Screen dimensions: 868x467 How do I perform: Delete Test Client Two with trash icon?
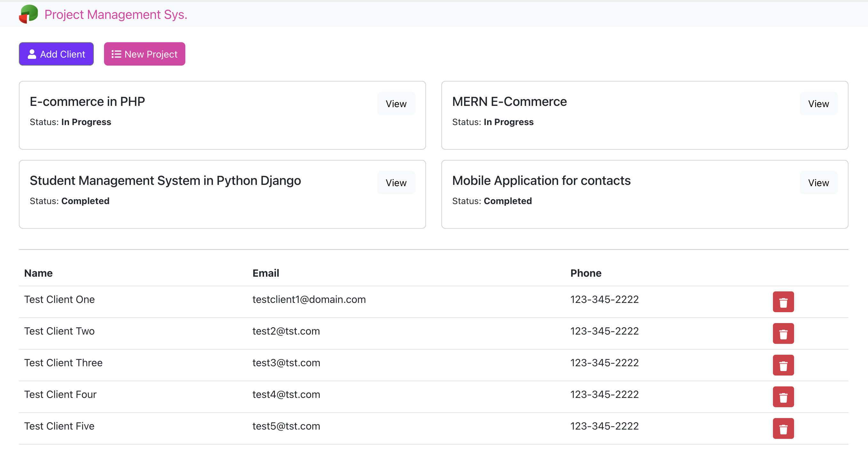[x=783, y=333]
